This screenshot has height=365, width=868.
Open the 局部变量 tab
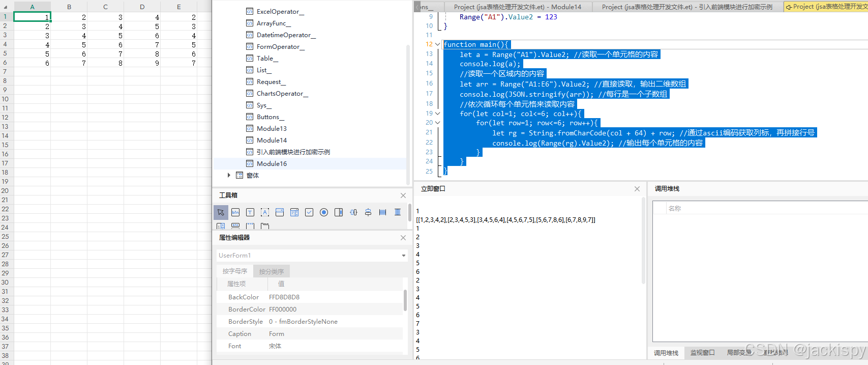(x=739, y=353)
